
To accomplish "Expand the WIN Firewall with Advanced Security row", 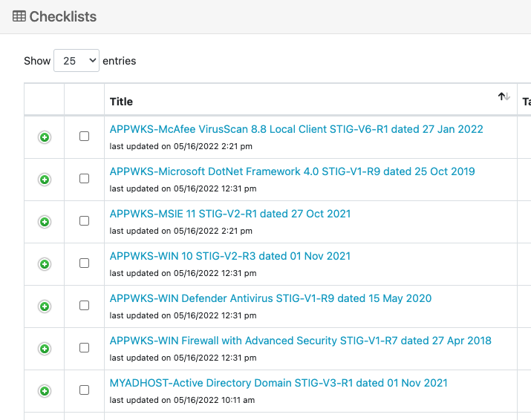I will pyautogui.click(x=45, y=349).
